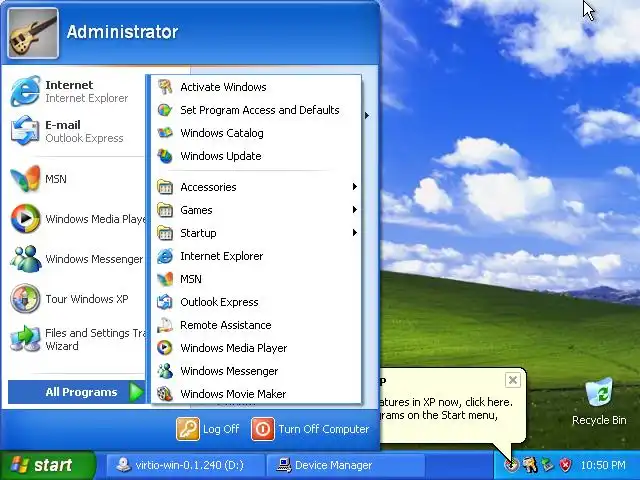Click the Windows Catalog menu entry

(256, 133)
